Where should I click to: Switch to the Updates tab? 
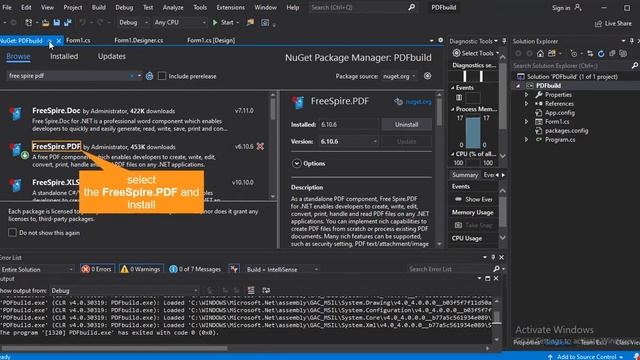tap(111, 56)
